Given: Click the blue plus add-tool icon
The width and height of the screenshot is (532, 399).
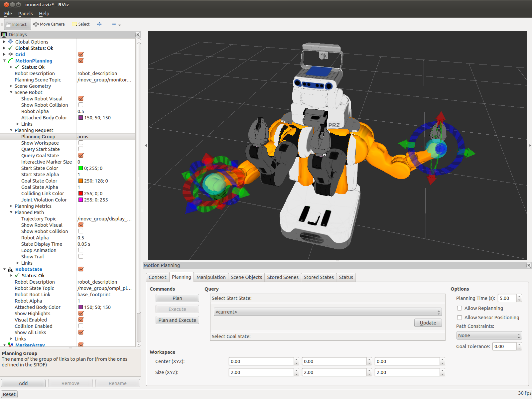Looking at the screenshot, I should [x=99, y=24].
